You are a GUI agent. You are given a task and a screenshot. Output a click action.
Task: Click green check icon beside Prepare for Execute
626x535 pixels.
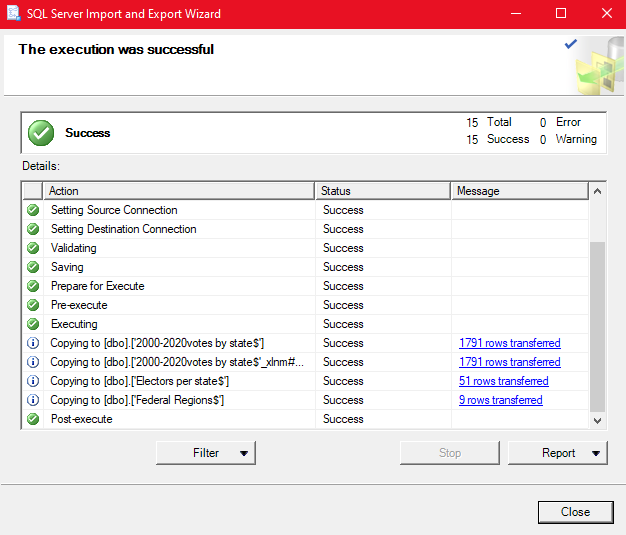(x=33, y=286)
